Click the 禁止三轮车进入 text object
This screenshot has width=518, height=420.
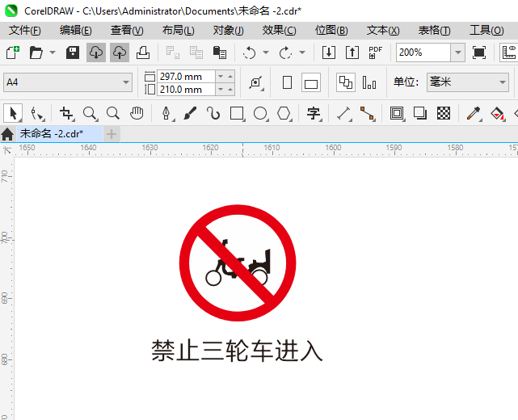tap(237, 351)
